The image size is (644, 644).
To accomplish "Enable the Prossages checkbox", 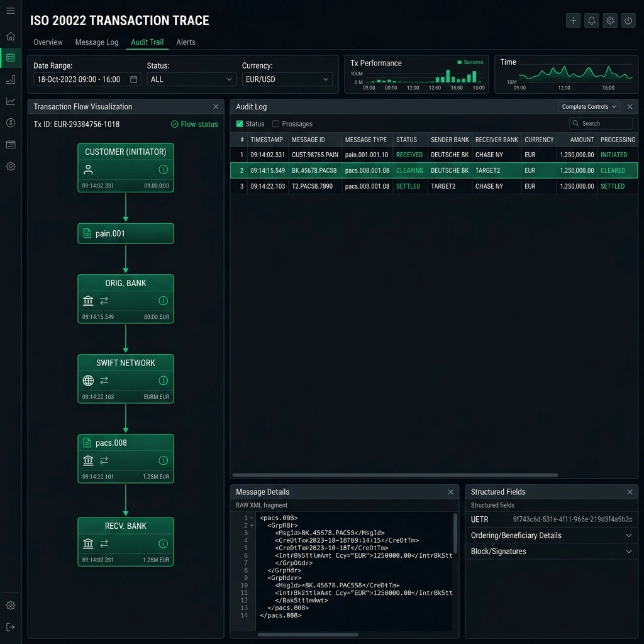I will pos(275,124).
